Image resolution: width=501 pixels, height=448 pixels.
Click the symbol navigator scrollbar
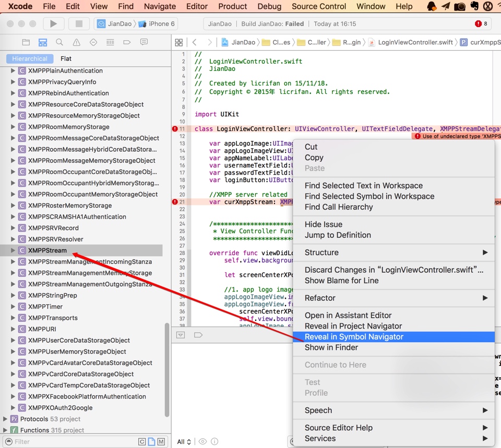166,370
